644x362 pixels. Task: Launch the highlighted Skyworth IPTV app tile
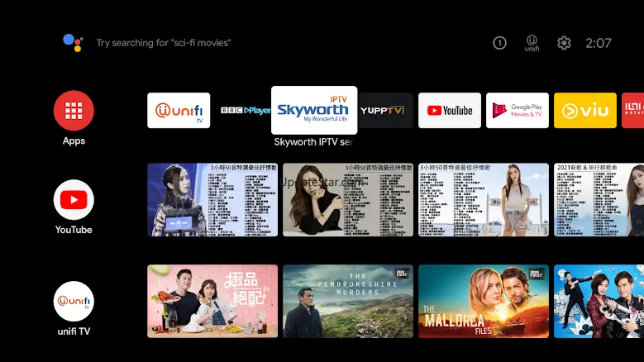(x=314, y=110)
